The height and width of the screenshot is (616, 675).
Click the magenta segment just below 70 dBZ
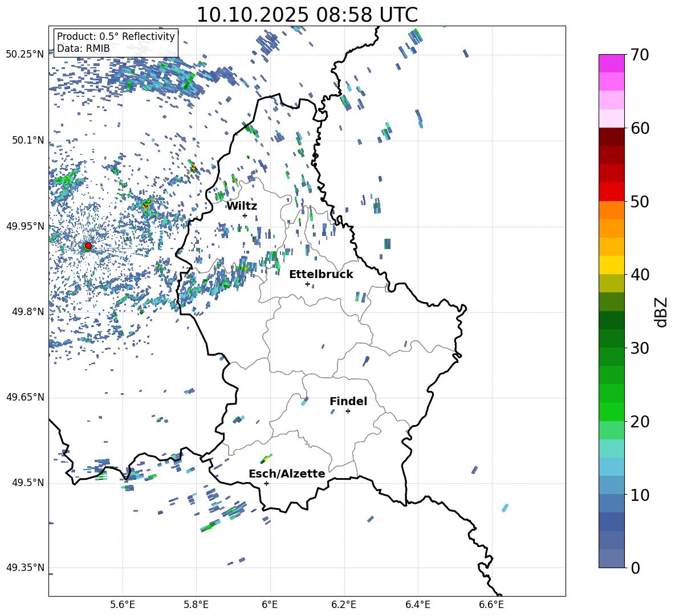pos(611,63)
